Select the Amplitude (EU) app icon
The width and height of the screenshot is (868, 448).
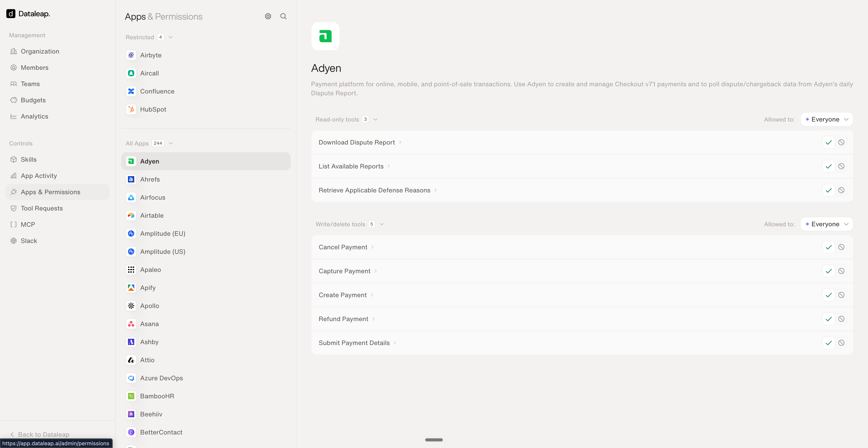(131, 233)
